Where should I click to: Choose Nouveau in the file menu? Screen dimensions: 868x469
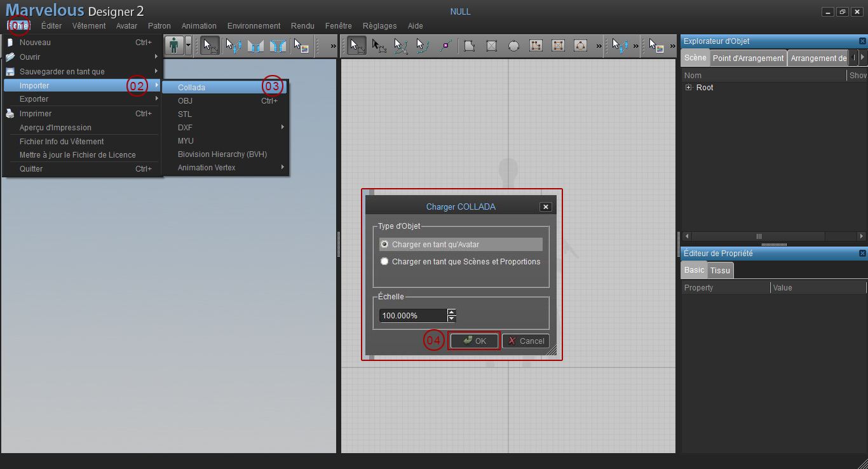click(x=83, y=43)
